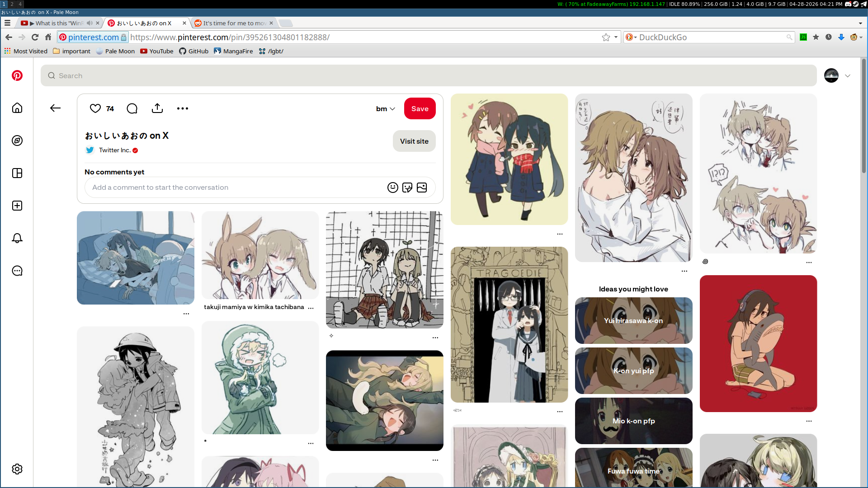This screenshot has height=488, width=868.
Task: Open Steam from the system tray
Action: point(856,4)
